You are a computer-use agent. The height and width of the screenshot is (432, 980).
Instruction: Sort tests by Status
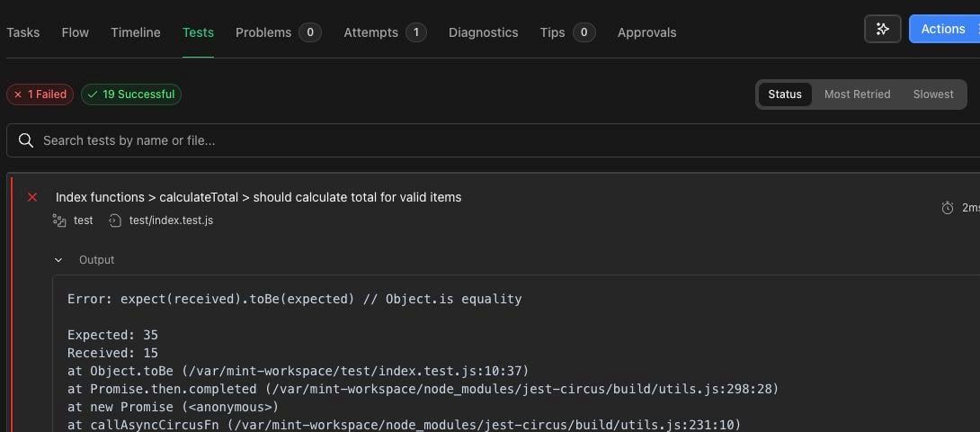click(x=784, y=94)
